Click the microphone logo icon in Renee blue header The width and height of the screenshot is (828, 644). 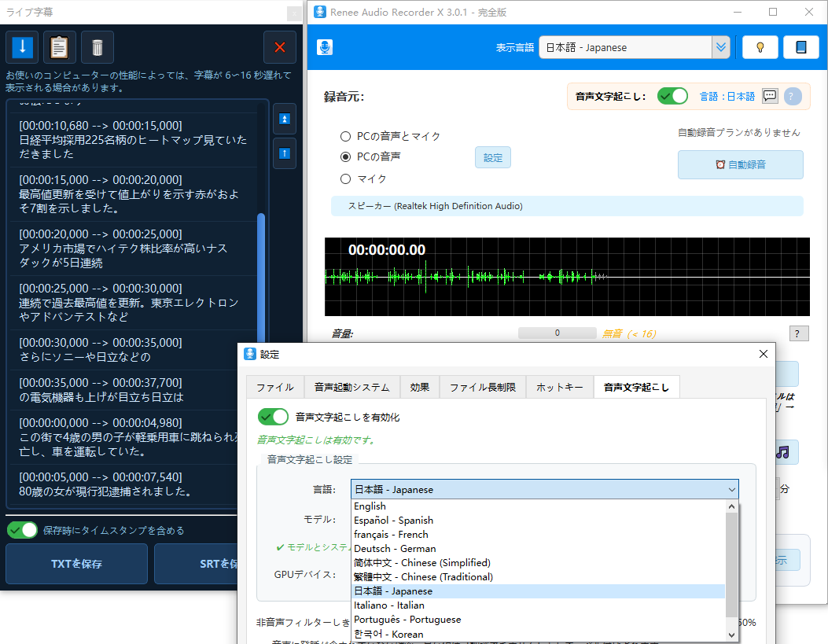pyautogui.click(x=325, y=47)
